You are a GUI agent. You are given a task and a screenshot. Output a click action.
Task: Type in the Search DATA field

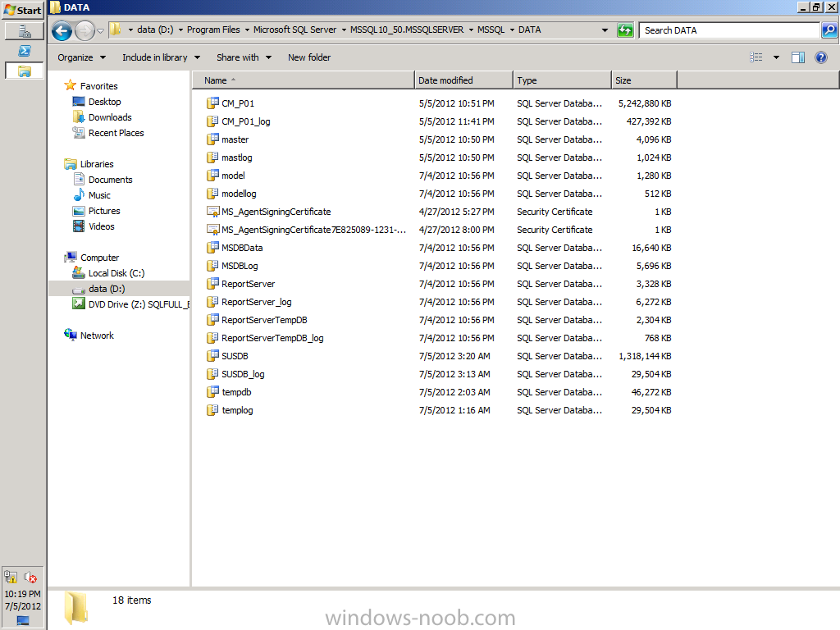(729, 30)
